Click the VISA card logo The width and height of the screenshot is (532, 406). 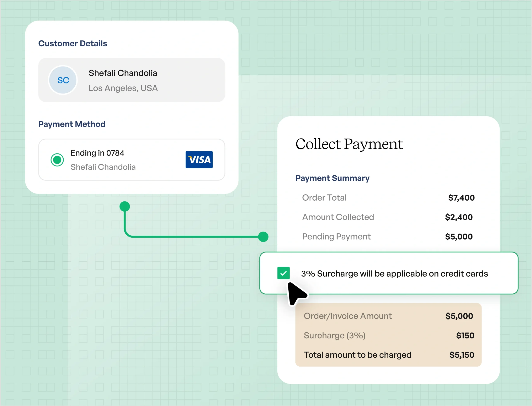(199, 159)
